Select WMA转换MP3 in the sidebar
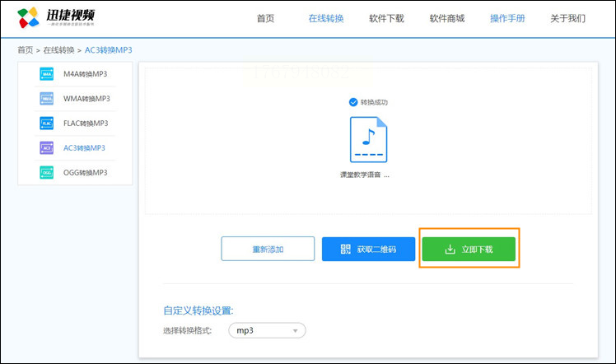Screen dimensions: 616x364 click(86, 99)
